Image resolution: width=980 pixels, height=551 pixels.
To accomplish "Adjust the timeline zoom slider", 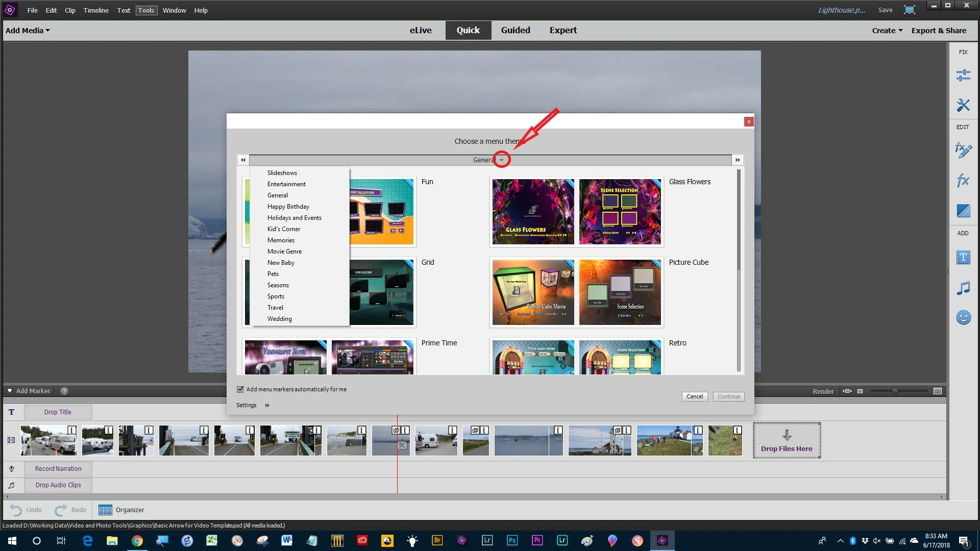I will (x=894, y=391).
